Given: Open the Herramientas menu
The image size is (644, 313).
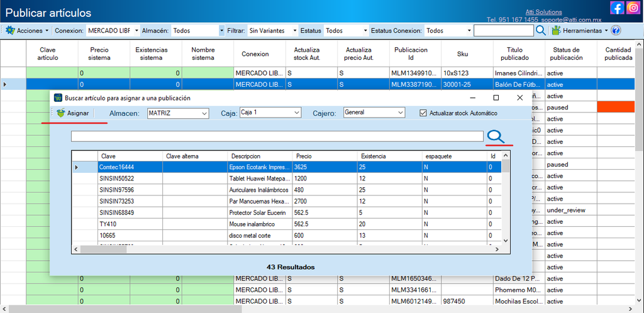Looking at the screenshot, I should 580,30.
